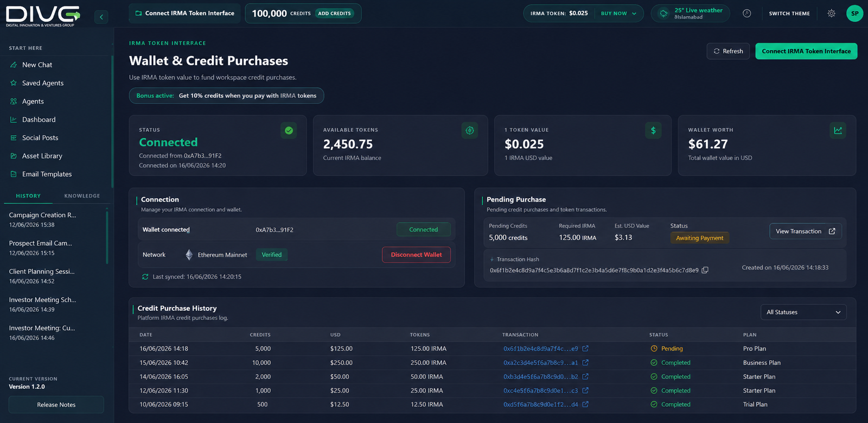Open the history clock icon in top bar
The image size is (868, 423).
(747, 14)
